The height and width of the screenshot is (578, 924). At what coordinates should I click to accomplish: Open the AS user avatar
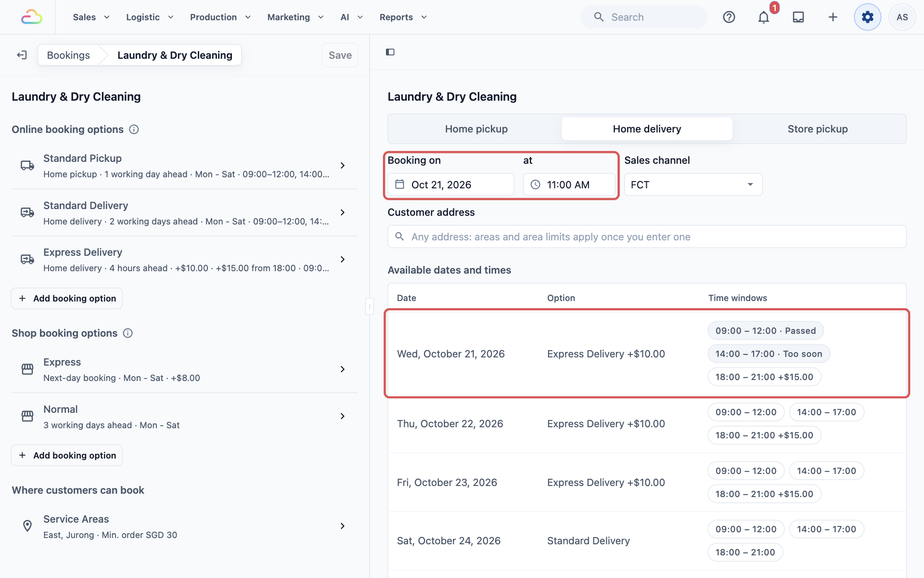point(902,17)
